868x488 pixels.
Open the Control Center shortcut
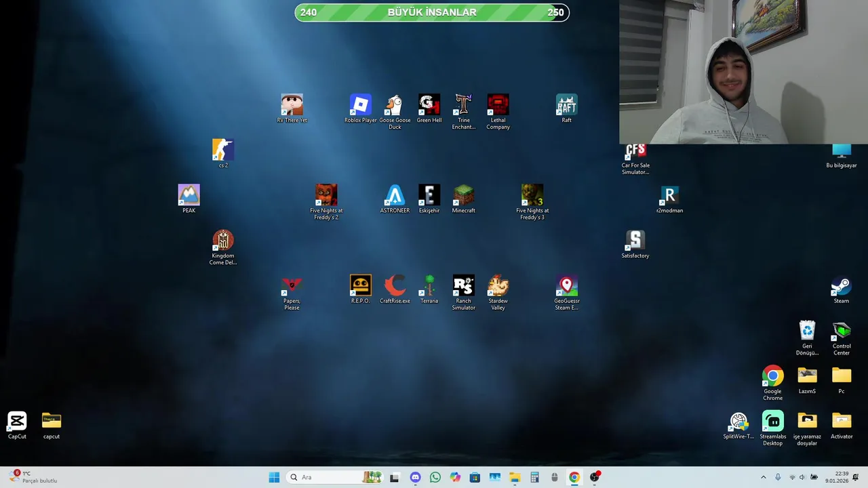point(842,338)
